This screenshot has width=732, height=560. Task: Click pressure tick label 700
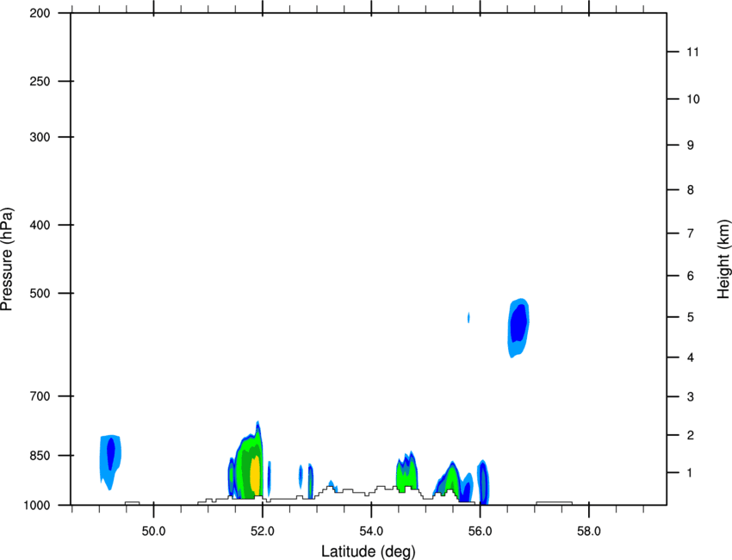40,396
